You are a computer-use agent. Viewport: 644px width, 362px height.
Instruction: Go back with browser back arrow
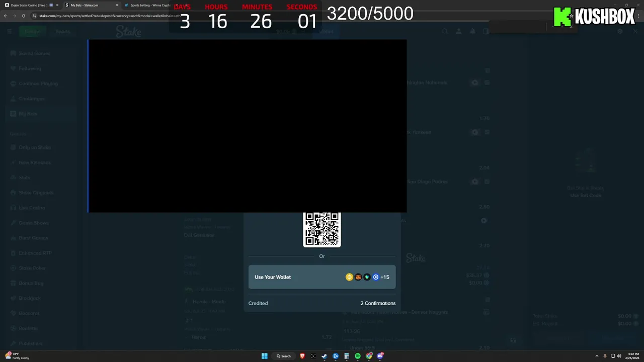[x=6, y=16]
